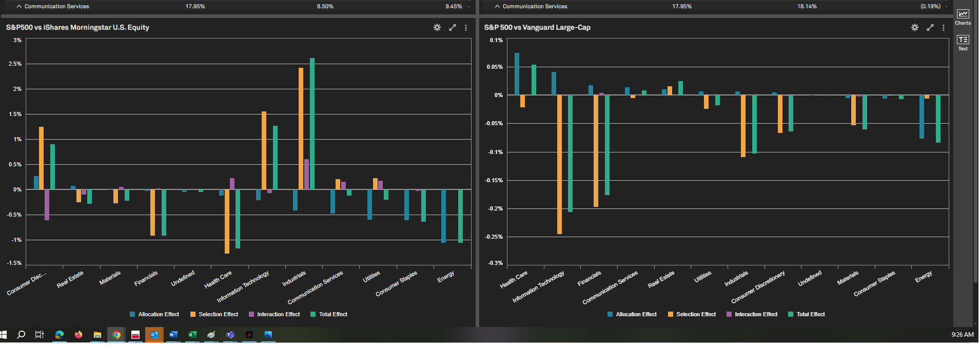Open three-dot menu on Vanguard Large-Cap chart
The height and width of the screenshot is (346, 980).
click(x=944, y=28)
